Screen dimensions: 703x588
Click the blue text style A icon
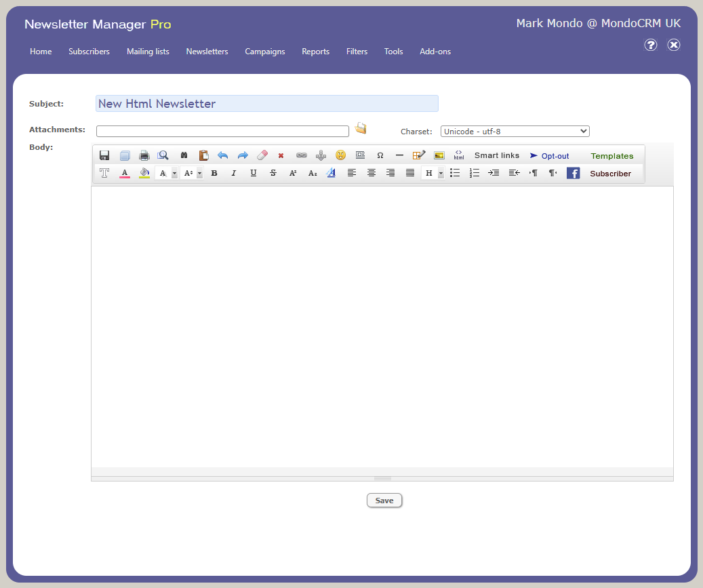(331, 173)
